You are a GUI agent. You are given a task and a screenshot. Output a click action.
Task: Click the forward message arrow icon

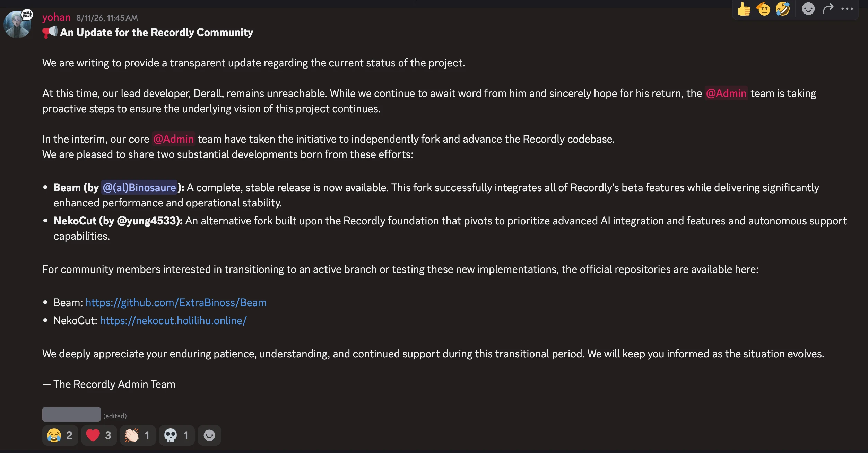click(828, 9)
